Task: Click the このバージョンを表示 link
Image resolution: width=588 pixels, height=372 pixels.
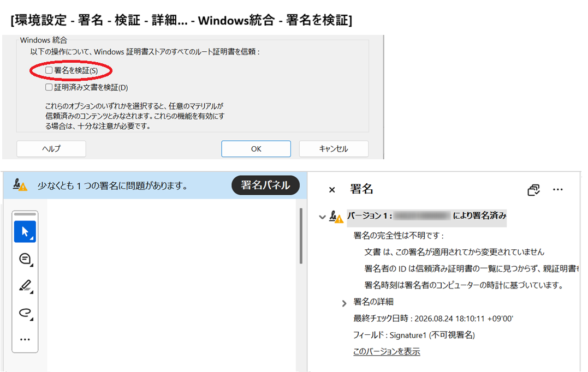Action: tap(387, 351)
